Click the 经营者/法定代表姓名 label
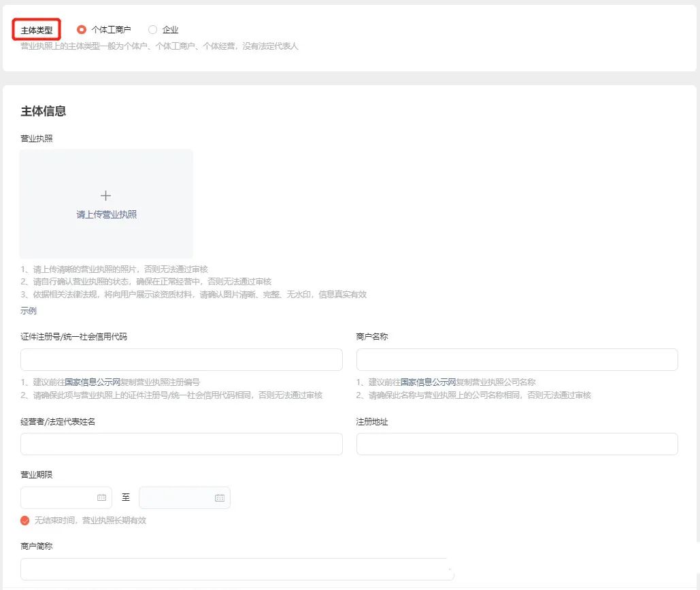The height and width of the screenshot is (590, 700). pos(58,422)
